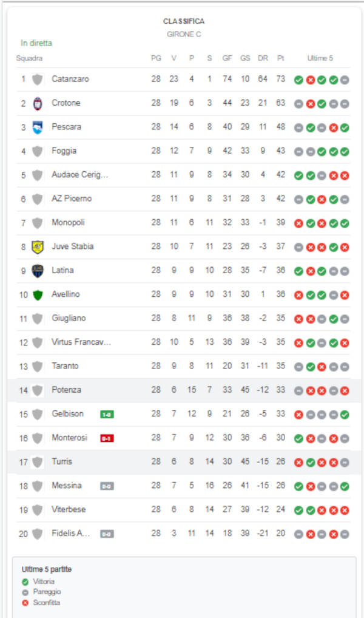This screenshot has height=618, width=364.
Task: Click the Ultime 5 column header
Action: 321,58
